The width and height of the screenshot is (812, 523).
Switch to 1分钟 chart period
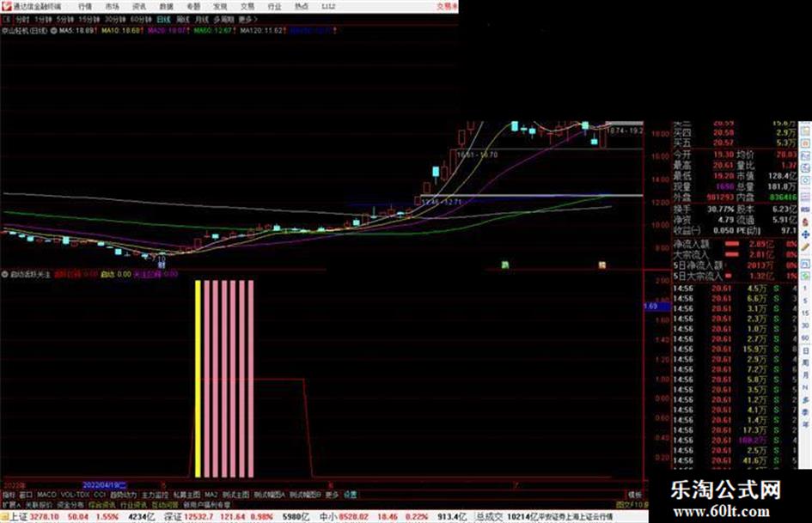(x=43, y=20)
